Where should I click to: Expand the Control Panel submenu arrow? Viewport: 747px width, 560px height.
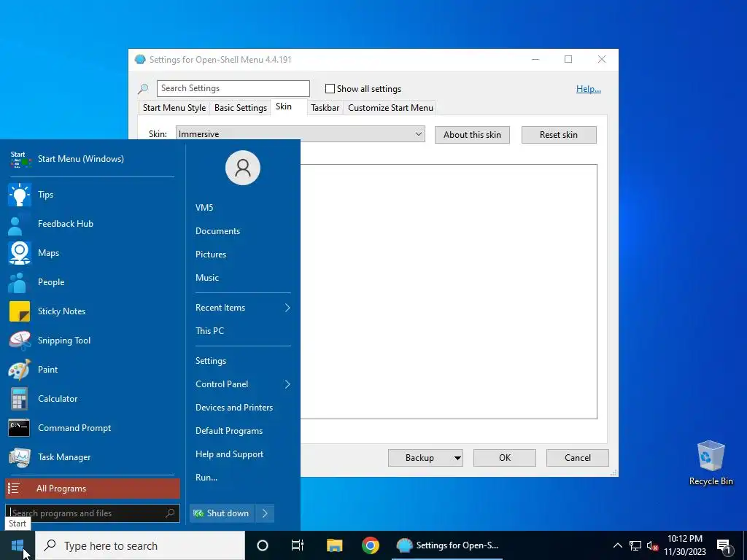[x=287, y=384]
